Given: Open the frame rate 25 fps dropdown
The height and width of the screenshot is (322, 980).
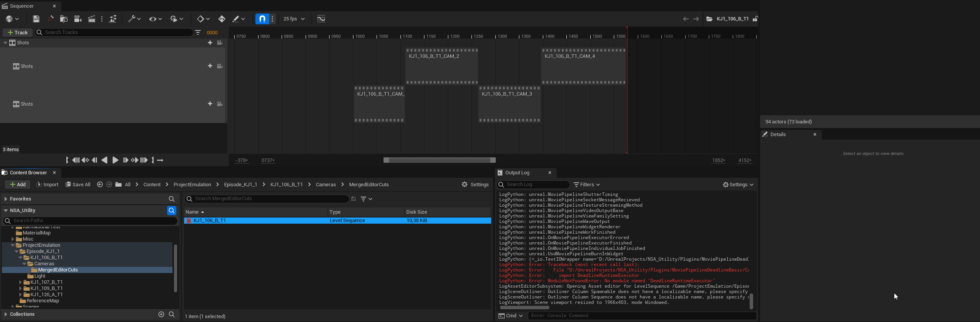Looking at the screenshot, I should (x=294, y=19).
